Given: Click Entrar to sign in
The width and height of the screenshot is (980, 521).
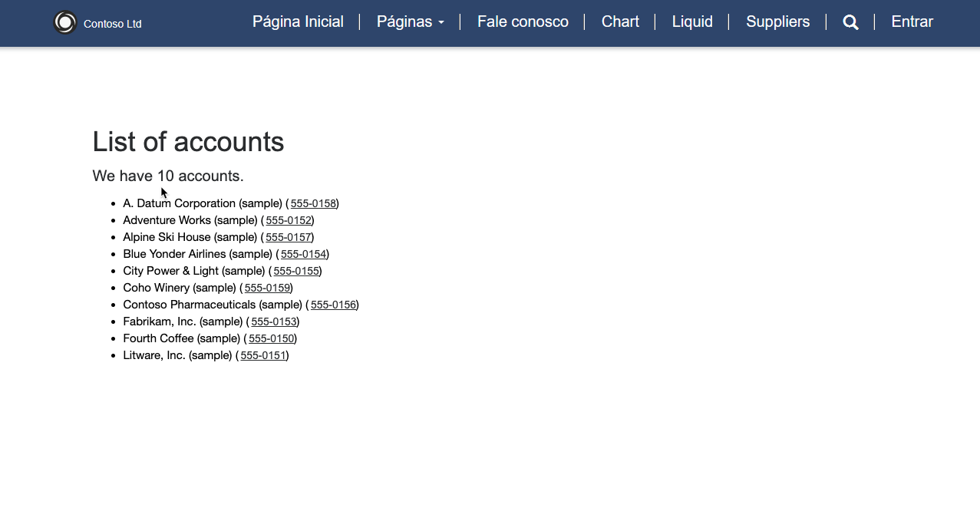Looking at the screenshot, I should (912, 22).
